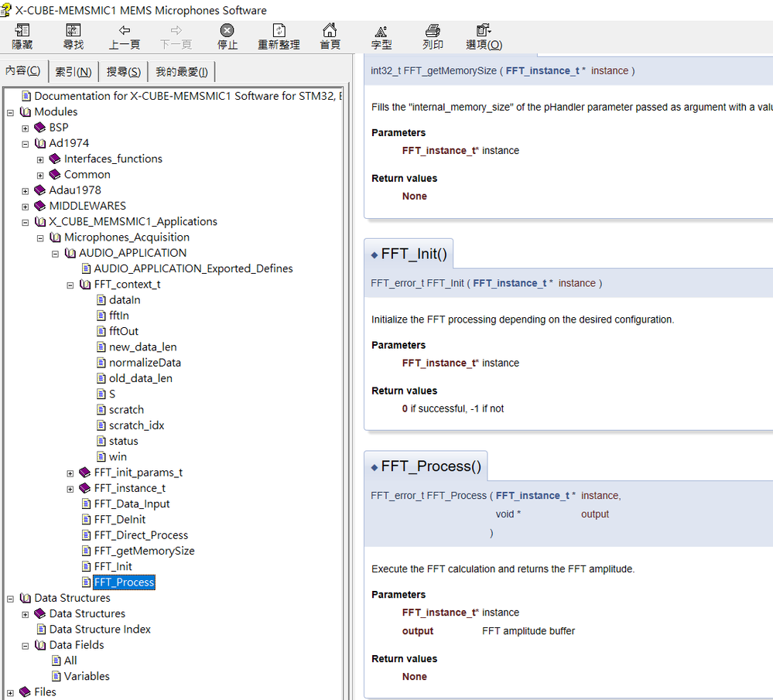The image size is (773, 700).
Task: Click the Refresh (重新整理) toolbar icon
Action: pyautogui.click(x=279, y=30)
